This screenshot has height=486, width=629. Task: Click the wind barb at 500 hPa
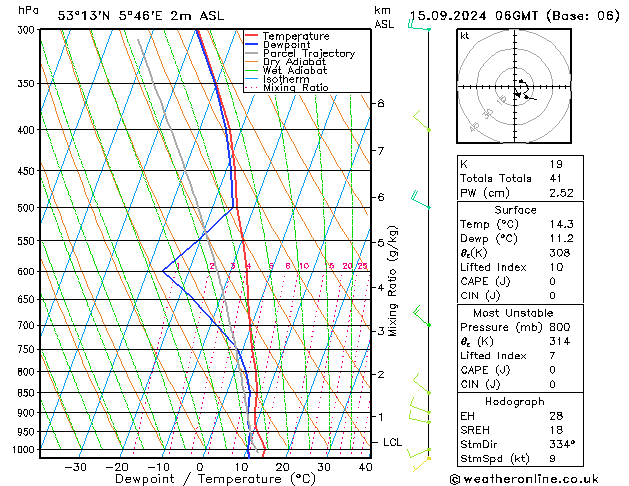click(x=420, y=199)
